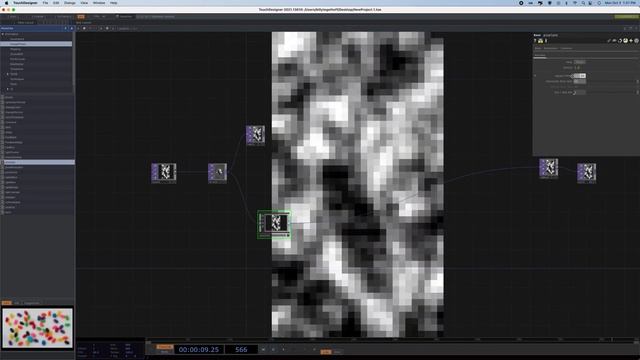Click the Once button beside Loop
The height and width of the screenshot is (360, 640).
(338, 352)
